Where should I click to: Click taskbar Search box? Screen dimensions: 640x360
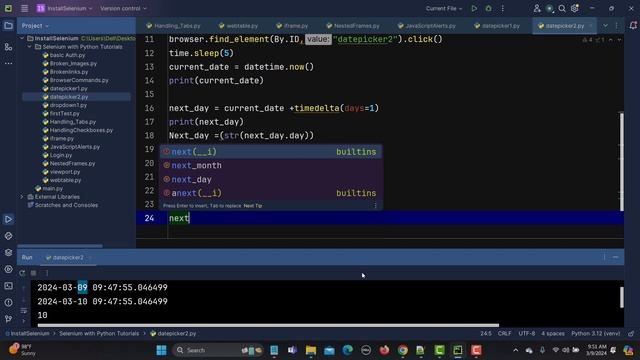click(218, 350)
